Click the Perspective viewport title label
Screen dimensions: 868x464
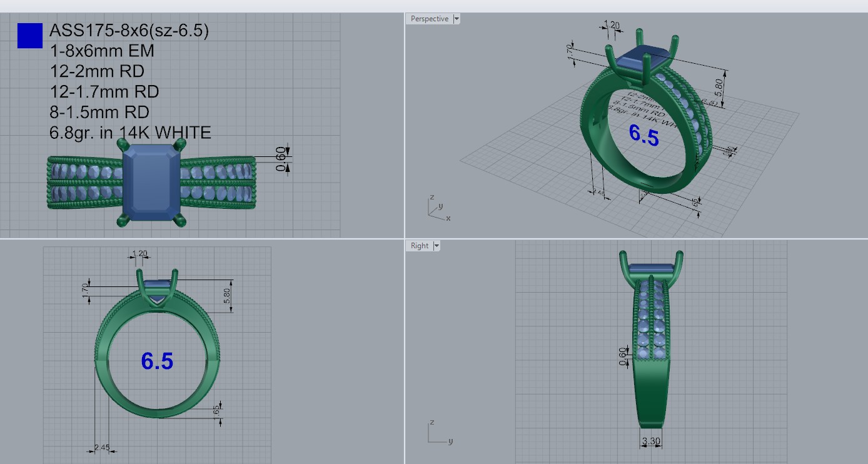pyautogui.click(x=429, y=19)
